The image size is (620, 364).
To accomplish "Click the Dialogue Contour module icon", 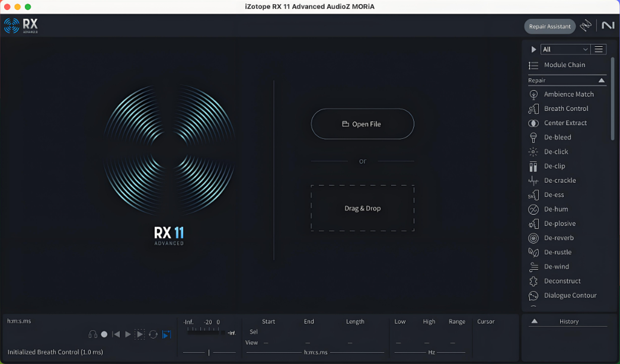I will (533, 296).
